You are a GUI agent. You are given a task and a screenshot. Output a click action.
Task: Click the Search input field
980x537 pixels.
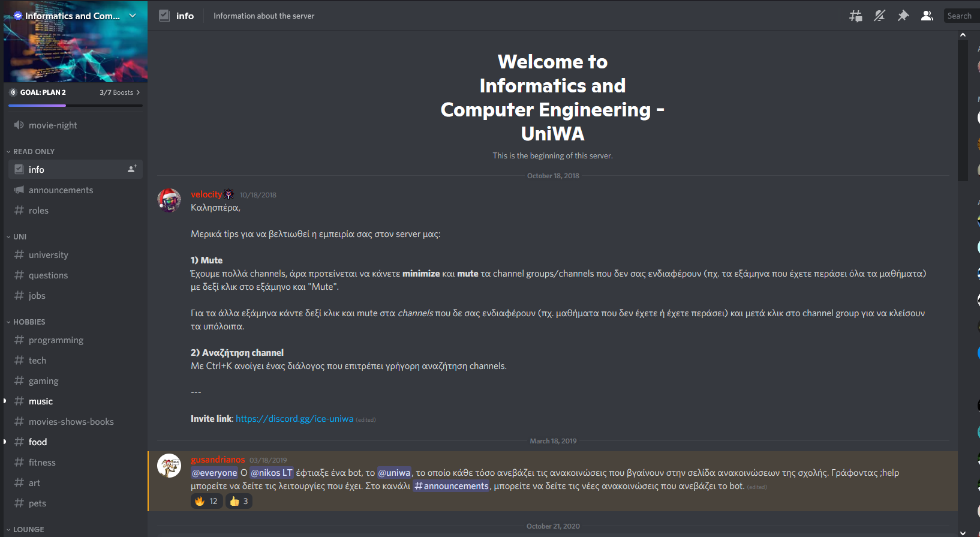961,16
